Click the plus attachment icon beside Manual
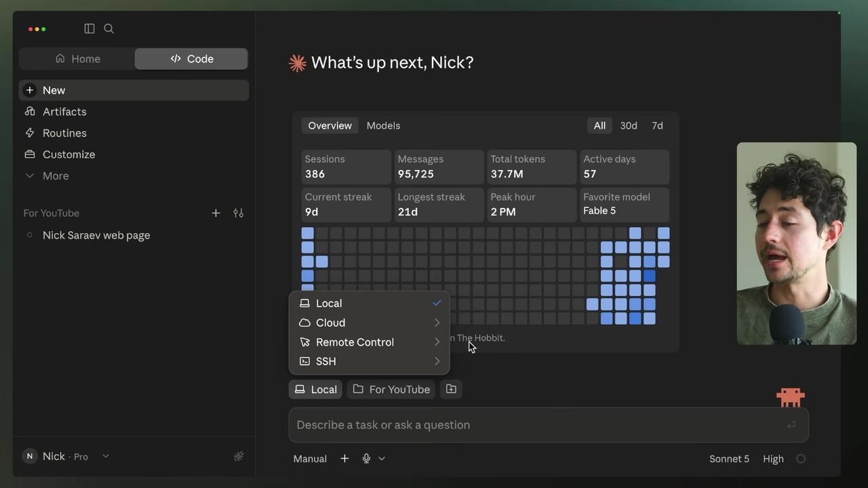Image resolution: width=868 pixels, height=488 pixels. click(344, 459)
